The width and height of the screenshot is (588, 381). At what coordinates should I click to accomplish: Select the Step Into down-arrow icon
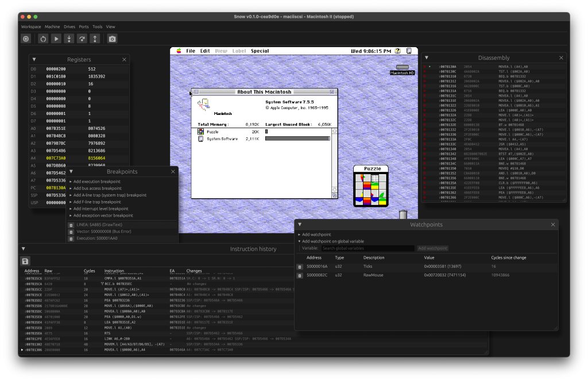pyautogui.click(x=69, y=39)
